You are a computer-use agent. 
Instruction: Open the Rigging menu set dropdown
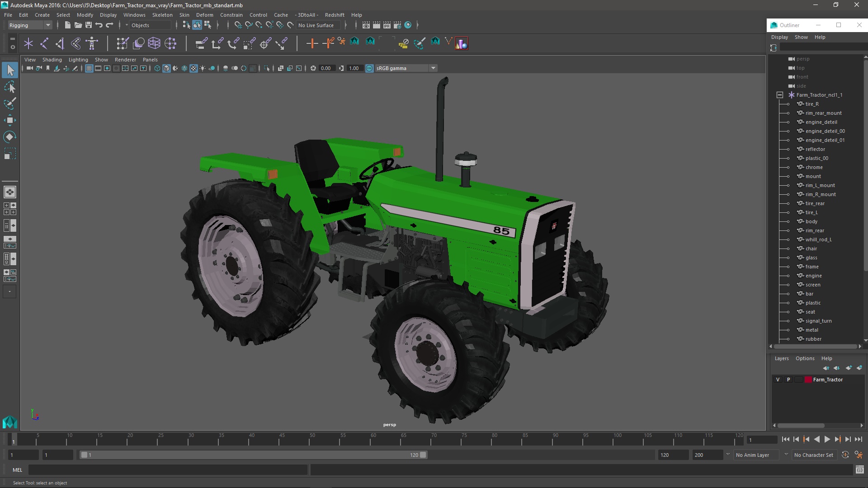[x=30, y=25]
